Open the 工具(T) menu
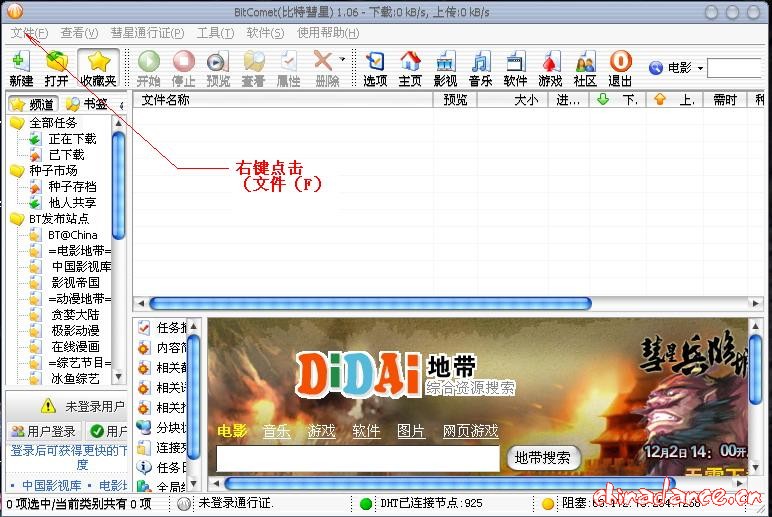 coord(215,33)
